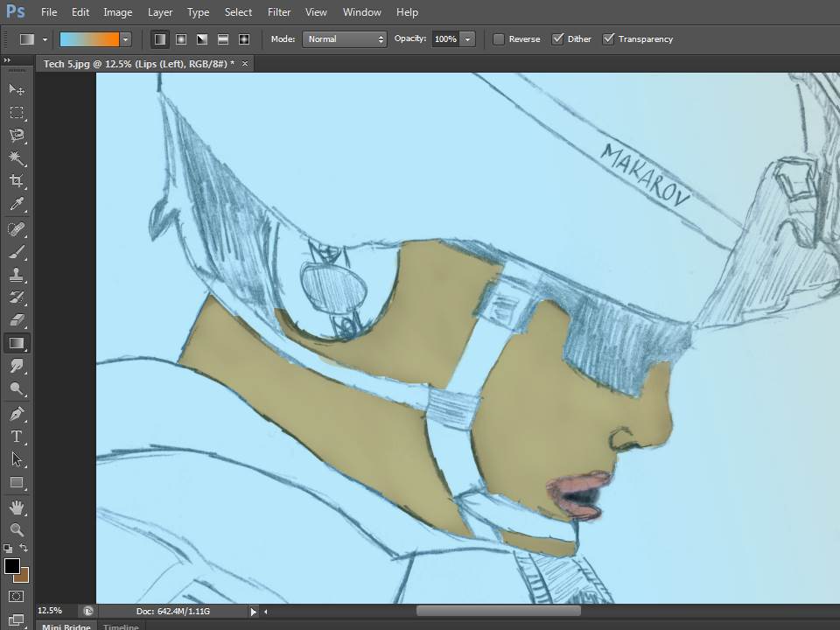The image size is (840, 630).
Task: Disable the Transparency checkbox
Action: tap(609, 39)
